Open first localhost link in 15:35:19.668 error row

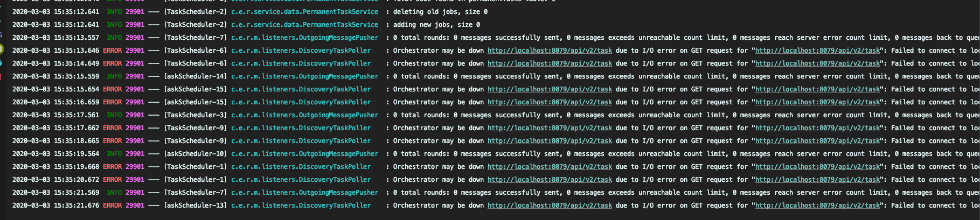click(x=550, y=167)
